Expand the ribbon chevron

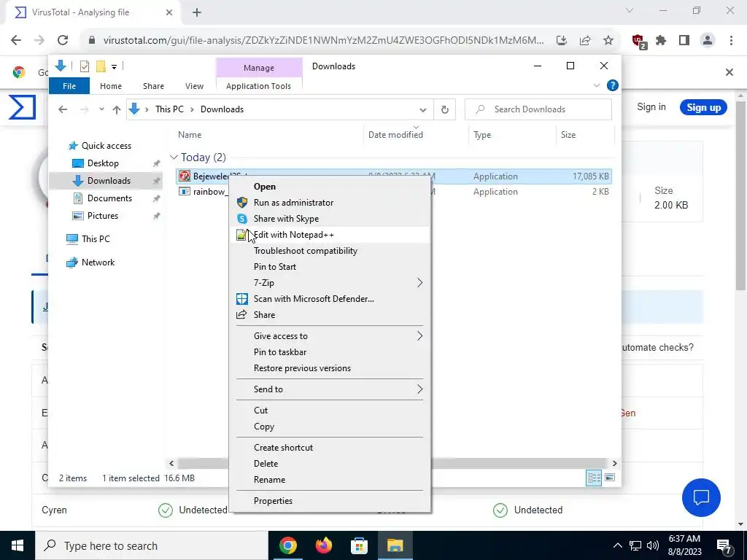coord(597,86)
